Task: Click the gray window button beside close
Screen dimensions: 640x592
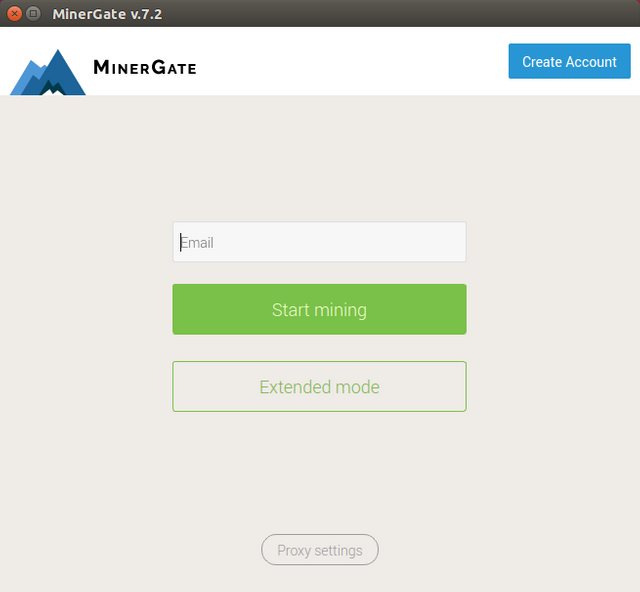Action: click(33, 14)
